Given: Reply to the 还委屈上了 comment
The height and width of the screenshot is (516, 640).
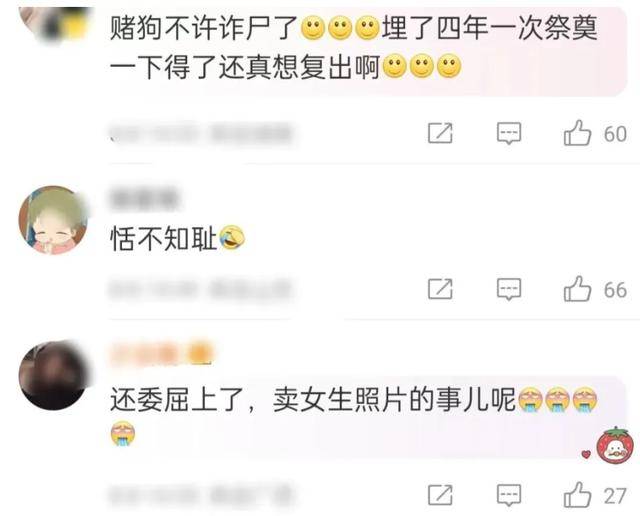Looking at the screenshot, I should click(509, 495).
